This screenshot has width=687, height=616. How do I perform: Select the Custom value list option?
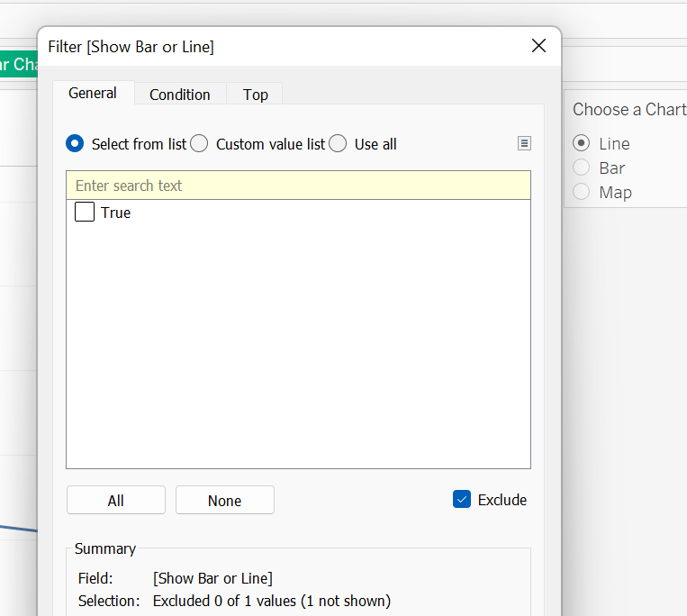(200, 144)
